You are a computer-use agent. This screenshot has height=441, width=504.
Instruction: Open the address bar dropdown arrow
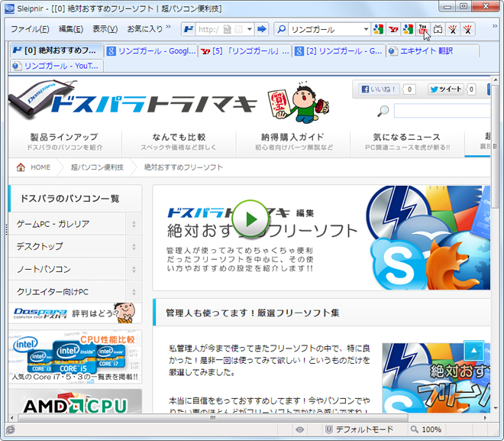point(250,30)
